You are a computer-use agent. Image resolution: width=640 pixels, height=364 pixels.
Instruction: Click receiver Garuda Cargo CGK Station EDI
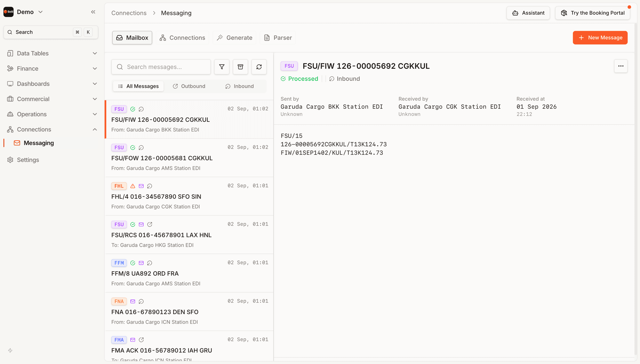(450, 107)
